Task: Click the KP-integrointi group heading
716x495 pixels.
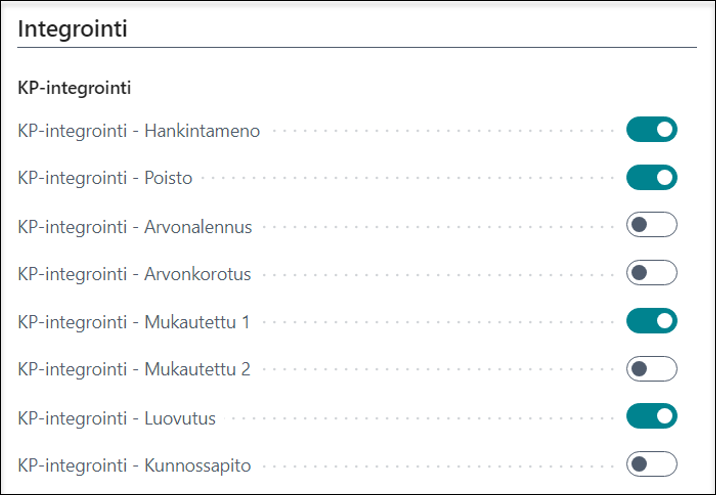Action: (x=75, y=88)
